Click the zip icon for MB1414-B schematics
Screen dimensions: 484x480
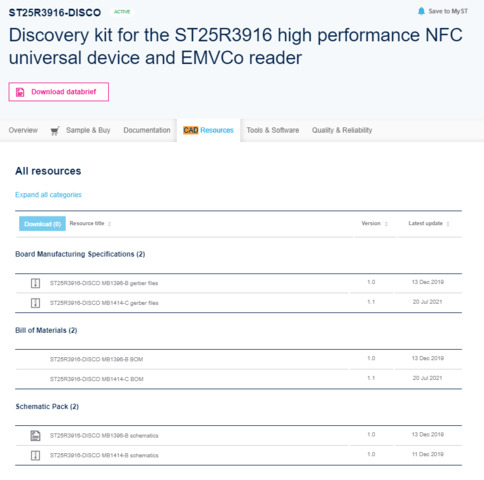[x=35, y=455]
